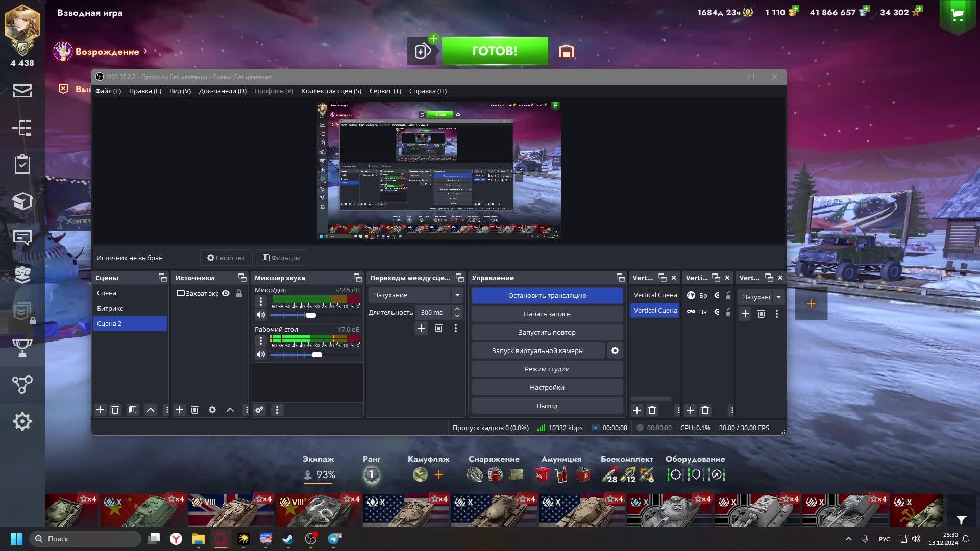
Task: Add a new scene with the Сцены panel plus button
Action: (100, 410)
